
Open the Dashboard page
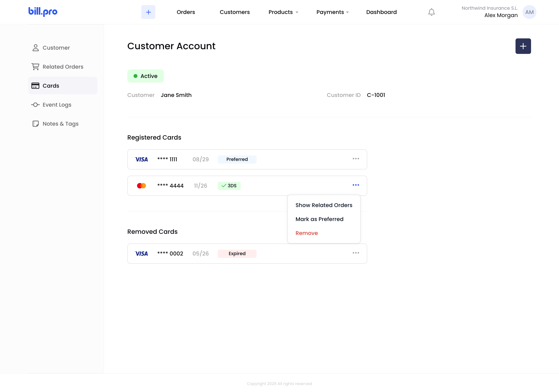pos(382,12)
